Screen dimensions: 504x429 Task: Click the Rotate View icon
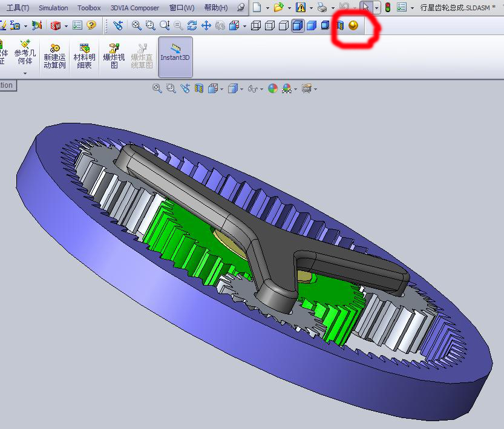(x=192, y=25)
